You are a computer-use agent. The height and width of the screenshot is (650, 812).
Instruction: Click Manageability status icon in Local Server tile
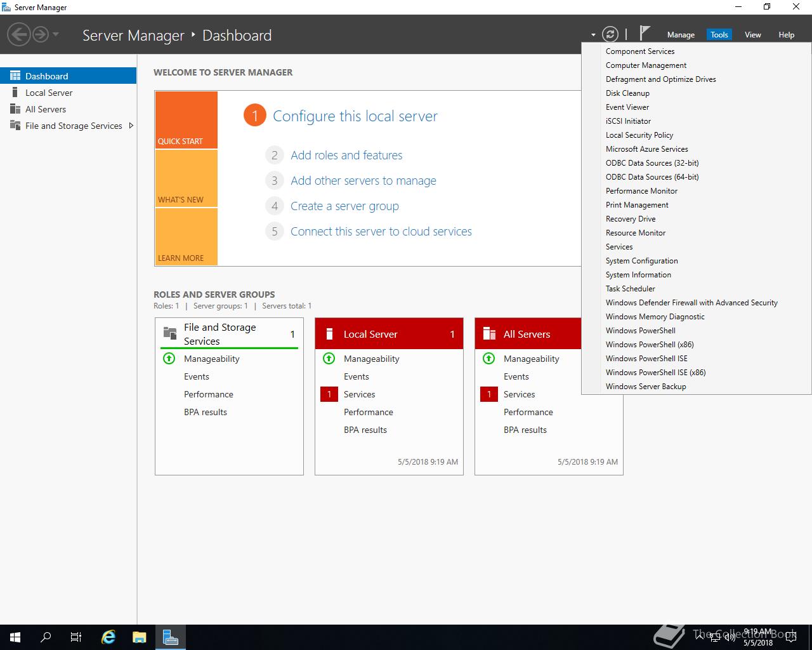[329, 359]
